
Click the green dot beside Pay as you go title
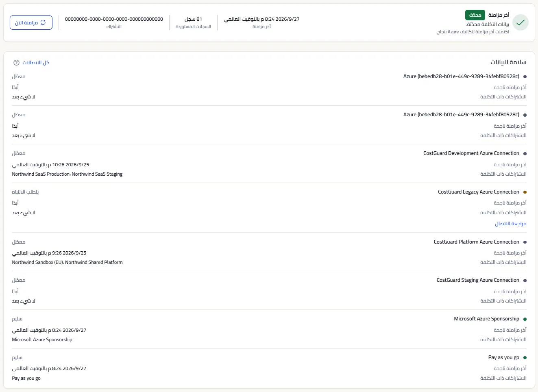(525, 358)
